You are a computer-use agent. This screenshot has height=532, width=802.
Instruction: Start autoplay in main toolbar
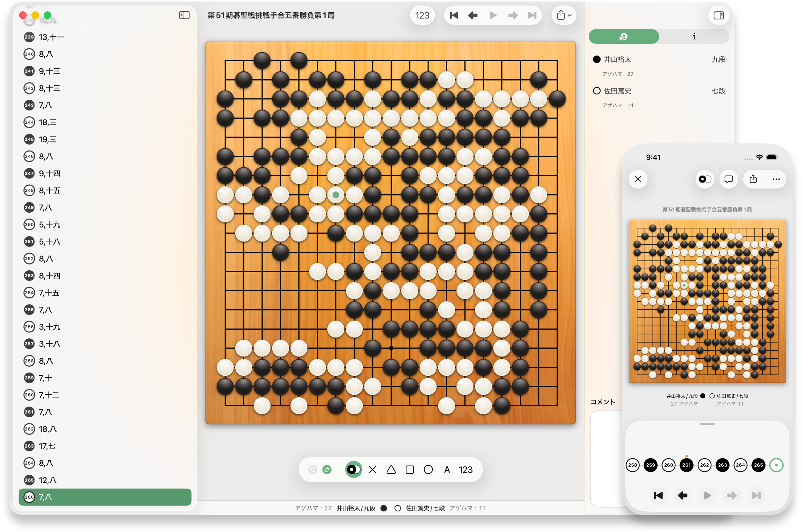click(493, 15)
